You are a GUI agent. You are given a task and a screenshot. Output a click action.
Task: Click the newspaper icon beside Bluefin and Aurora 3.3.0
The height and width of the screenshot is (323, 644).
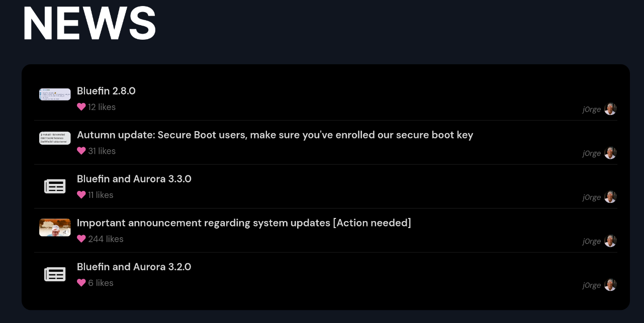click(55, 186)
